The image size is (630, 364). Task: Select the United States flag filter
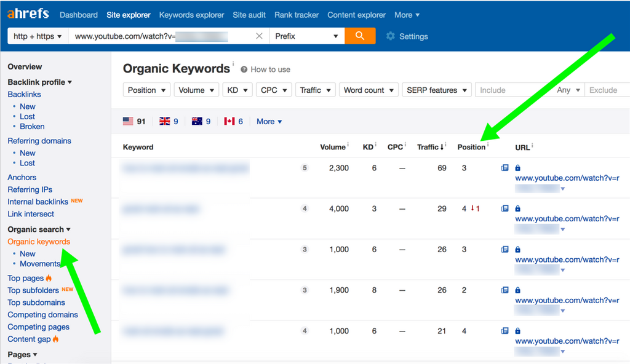point(128,122)
